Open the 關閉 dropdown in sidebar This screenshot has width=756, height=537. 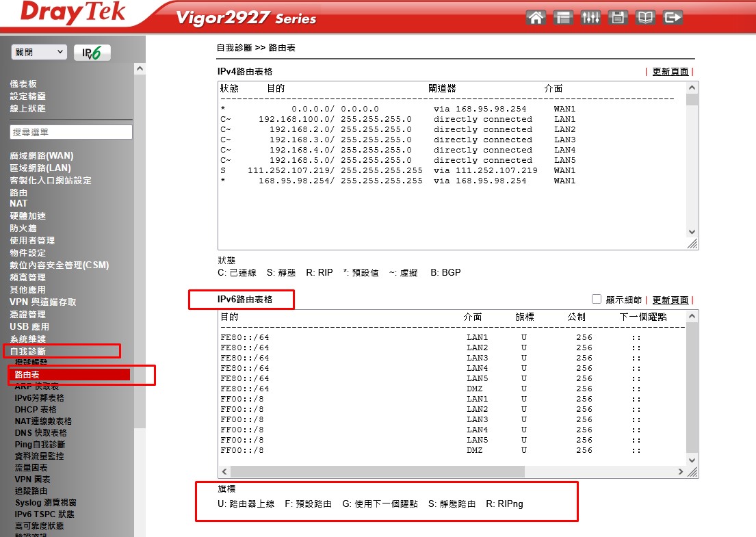coord(39,52)
